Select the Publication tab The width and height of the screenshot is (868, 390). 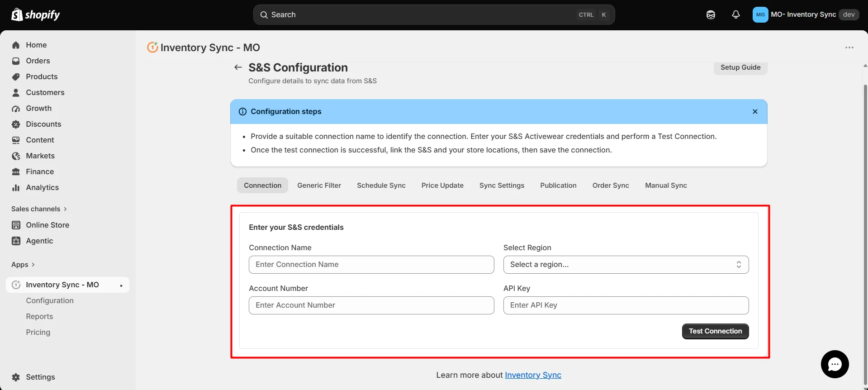click(x=558, y=185)
